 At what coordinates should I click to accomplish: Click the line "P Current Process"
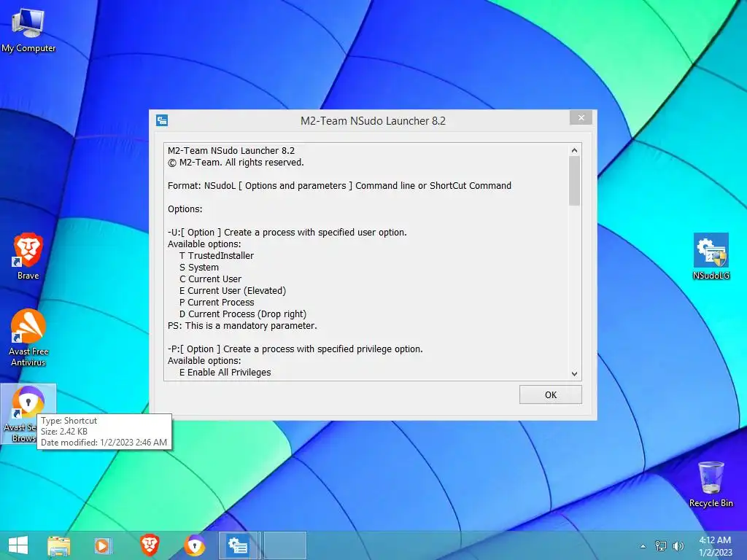(x=217, y=303)
